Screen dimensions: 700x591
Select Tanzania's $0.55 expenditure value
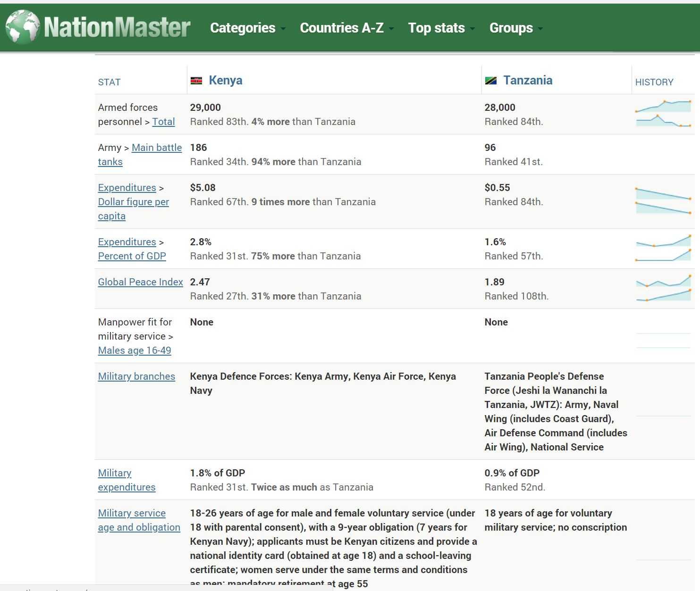(497, 188)
